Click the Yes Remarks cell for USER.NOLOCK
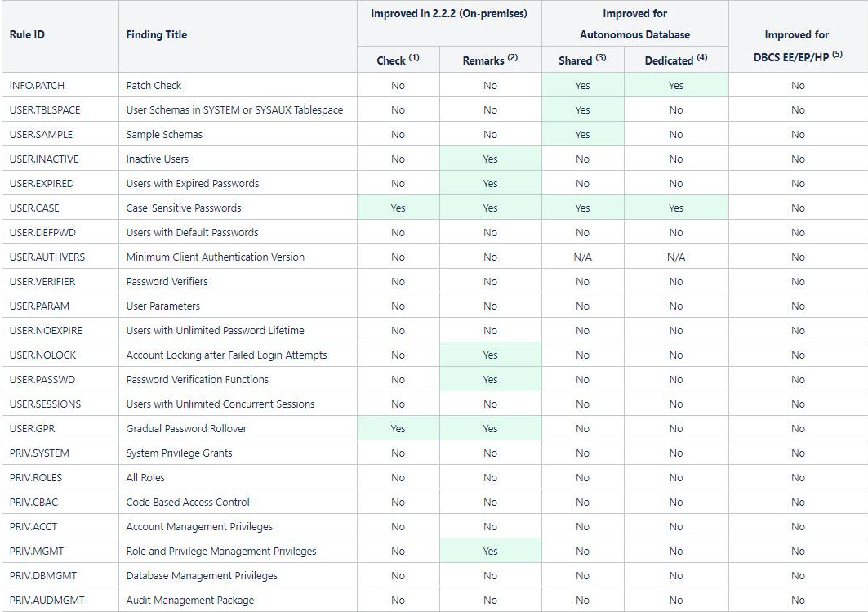868x612 pixels. (x=490, y=355)
